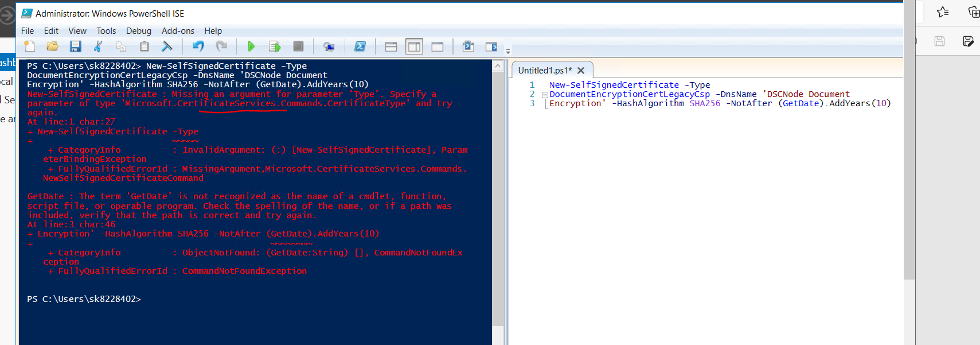Click browser back arrow behind ISE
Screen dimensions: 980x345
pyautogui.click(x=7, y=14)
